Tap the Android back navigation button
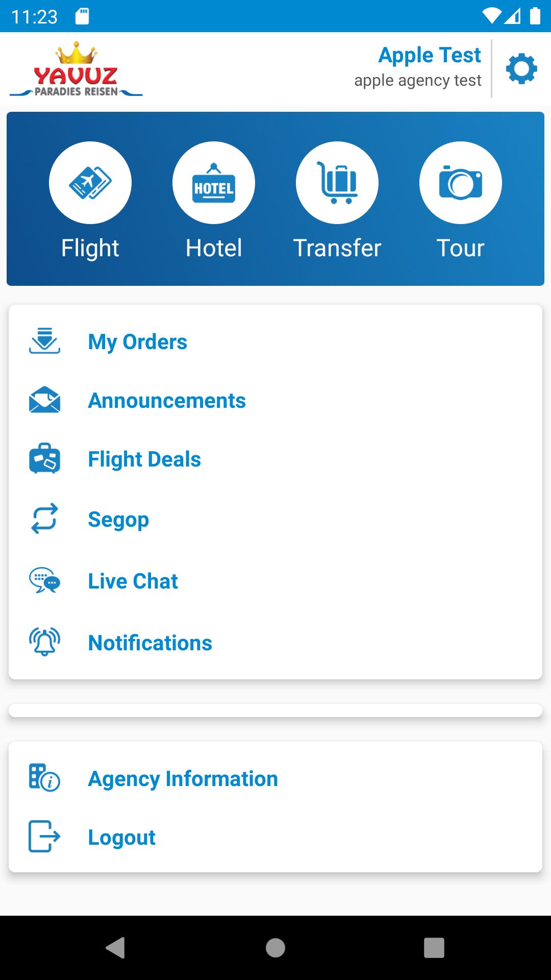The height and width of the screenshot is (980, 551). point(116,948)
